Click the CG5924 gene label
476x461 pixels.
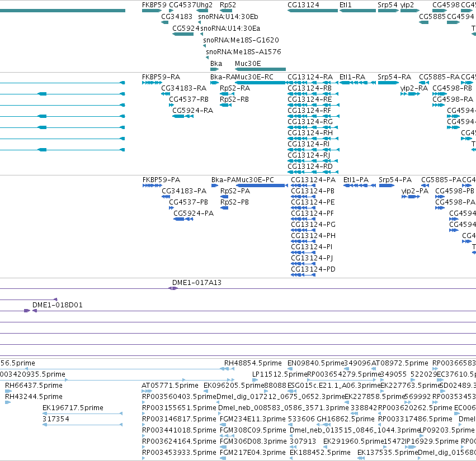click(186, 28)
